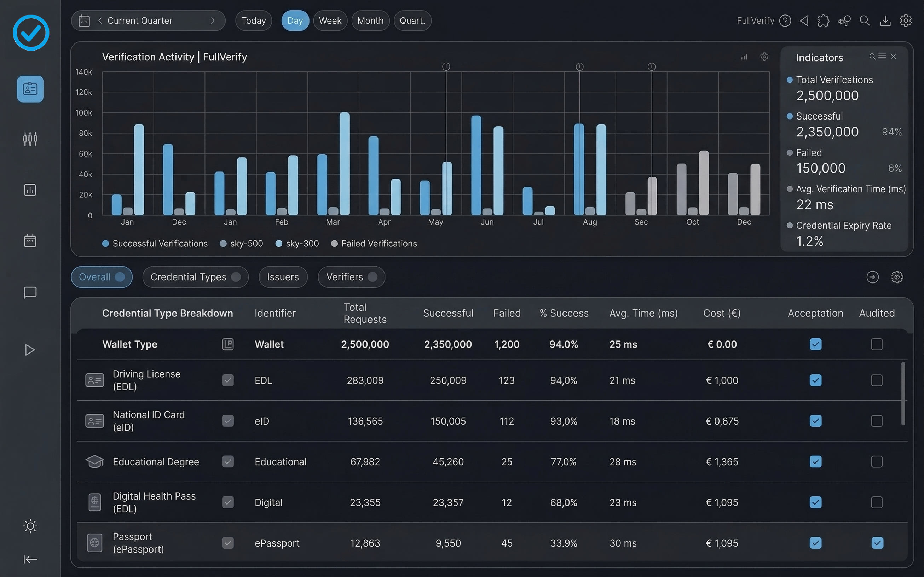Image resolution: width=924 pixels, height=577 pixels.
Task: Open the Credentials panel in the sidebar
Action: pyautogui.click(x=30, y=89)
